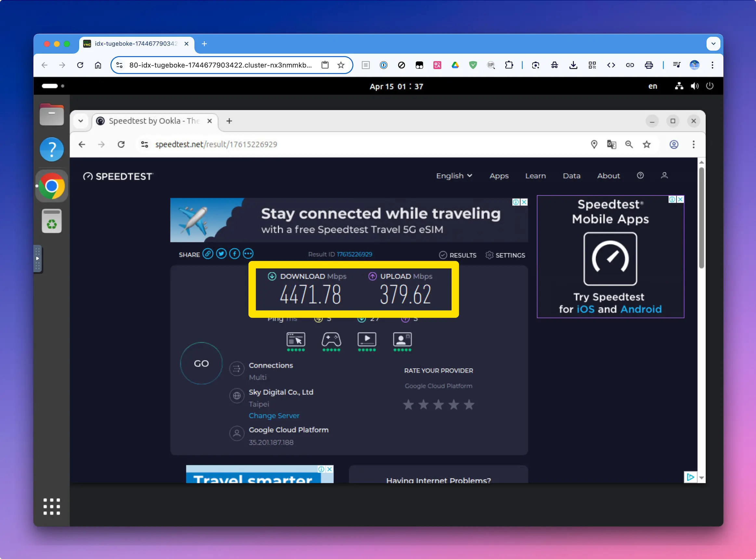Close the travel eSIM banner ad

coord(524,202)
